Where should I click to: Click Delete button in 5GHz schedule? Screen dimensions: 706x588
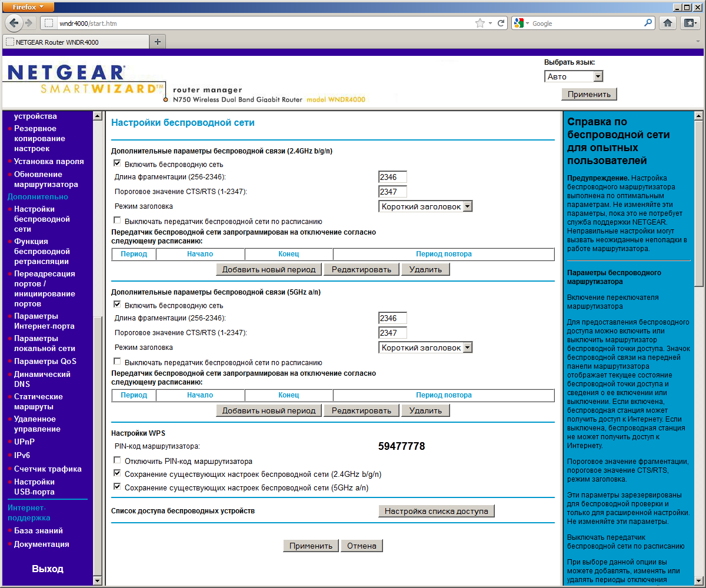point(425,410)
